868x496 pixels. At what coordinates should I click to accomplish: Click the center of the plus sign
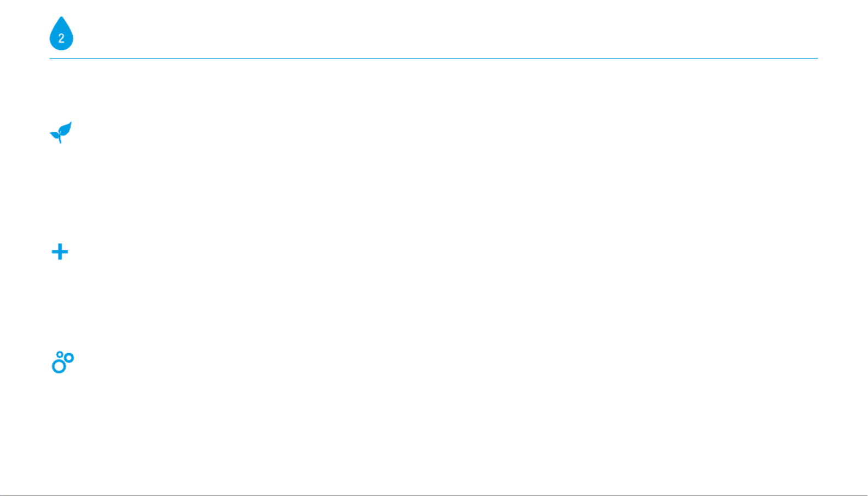click(60, 252)
